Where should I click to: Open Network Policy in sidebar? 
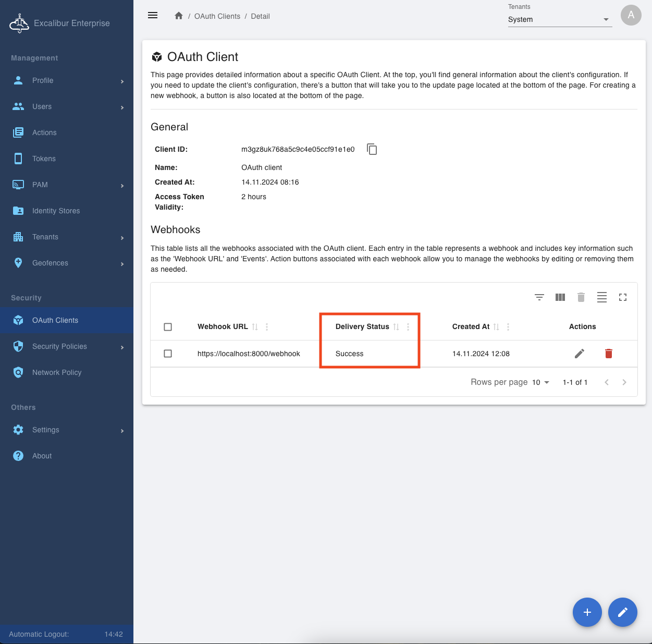click(x=57, y=372)
